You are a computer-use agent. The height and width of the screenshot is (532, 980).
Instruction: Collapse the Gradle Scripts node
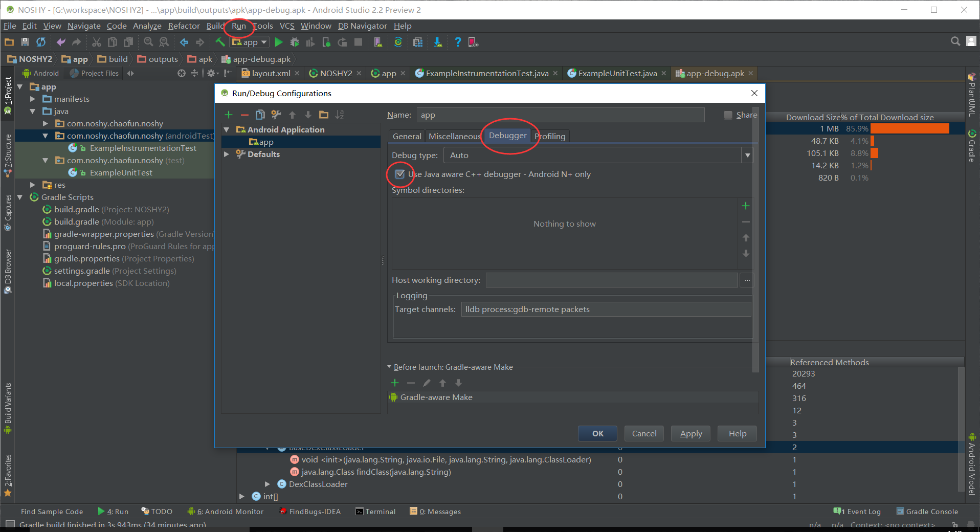pos(20,197)
